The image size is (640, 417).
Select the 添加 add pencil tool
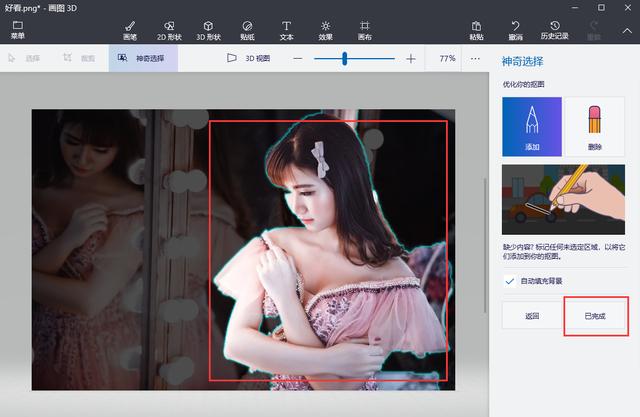[x=532, y=126]
